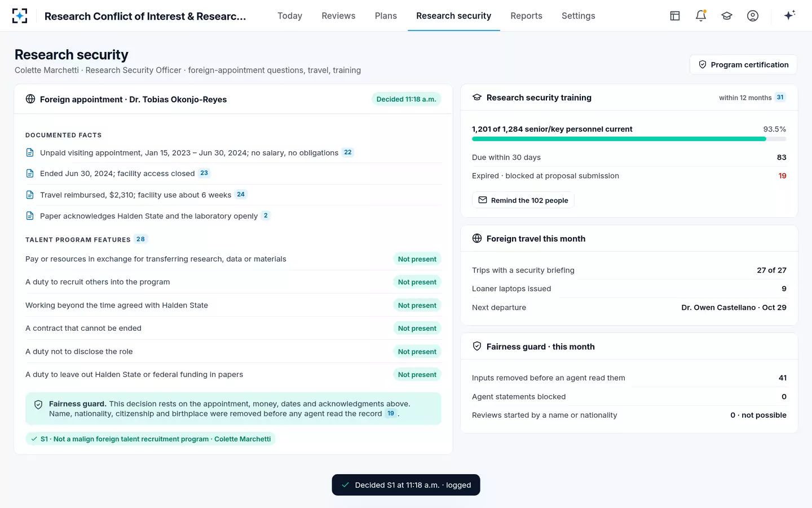Screen dimensions: 812x508
Task: Click the globe icon in Foreign travel card
Action: click(x=477, y=238)
